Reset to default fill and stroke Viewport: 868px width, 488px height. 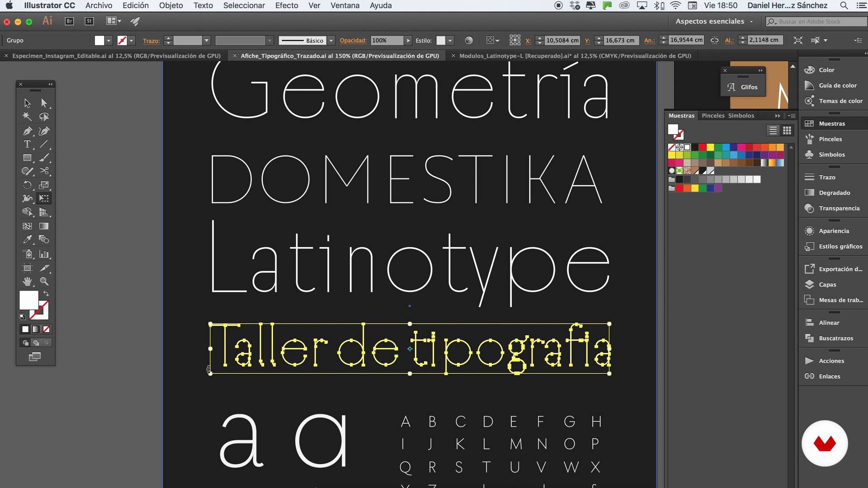22,317
